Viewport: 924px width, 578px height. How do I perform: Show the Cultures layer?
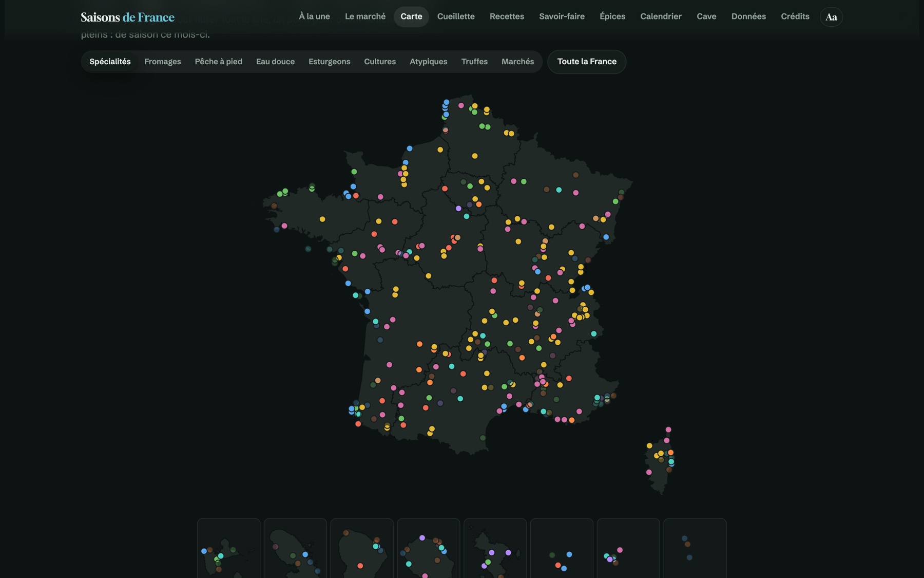(x=380, y=62)
